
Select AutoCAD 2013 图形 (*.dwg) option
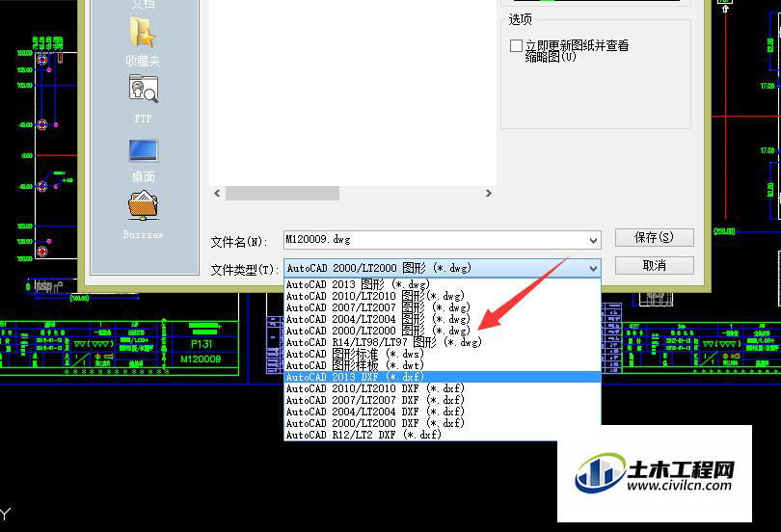tap(443, 284)
